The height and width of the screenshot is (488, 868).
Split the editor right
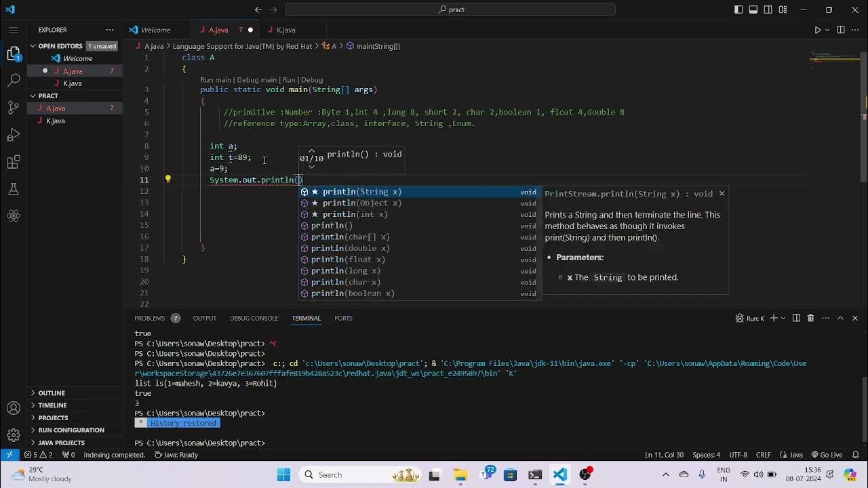(x=841, y=30)
